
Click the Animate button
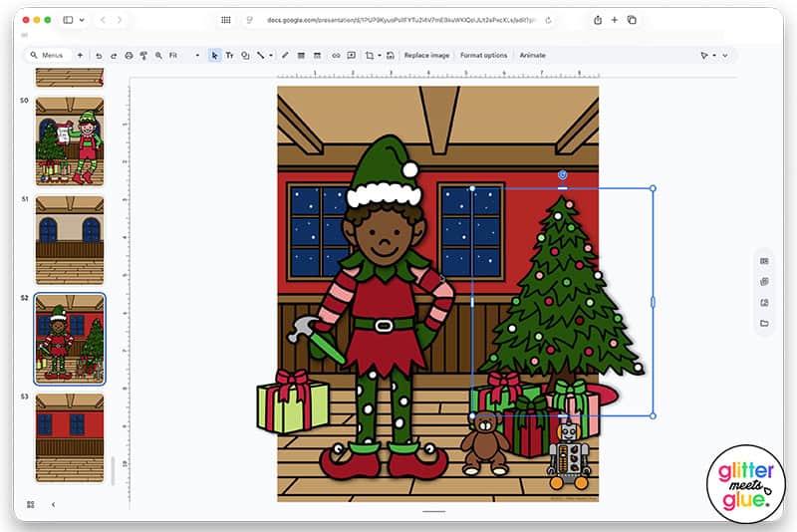click(532, 56)
